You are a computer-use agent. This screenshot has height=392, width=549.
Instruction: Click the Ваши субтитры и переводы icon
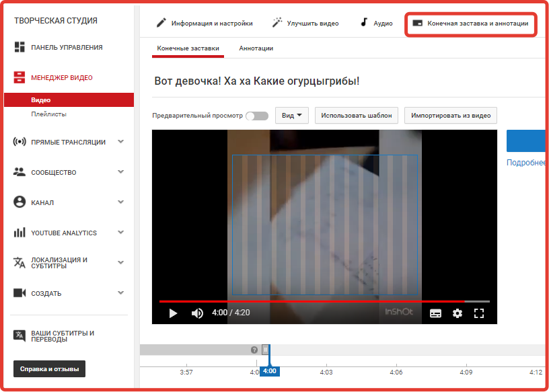[x=20, y=336]
